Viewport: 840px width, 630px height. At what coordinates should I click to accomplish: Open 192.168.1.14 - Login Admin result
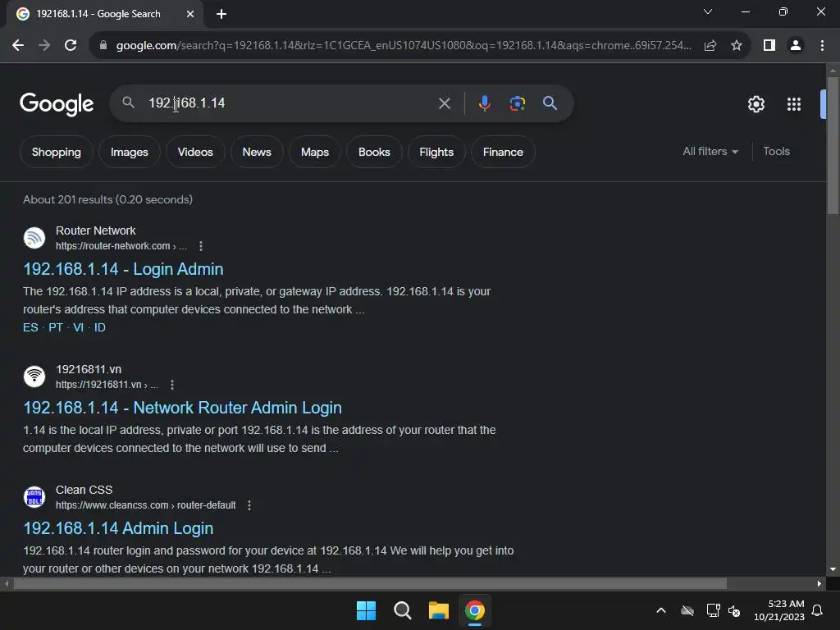(x=123, y=269)
